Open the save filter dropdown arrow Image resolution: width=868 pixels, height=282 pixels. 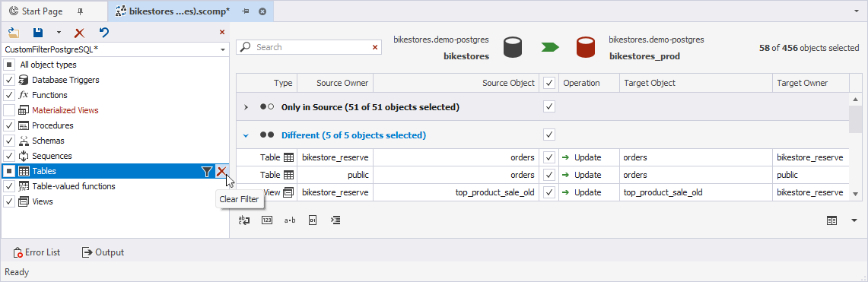point(59,33)
